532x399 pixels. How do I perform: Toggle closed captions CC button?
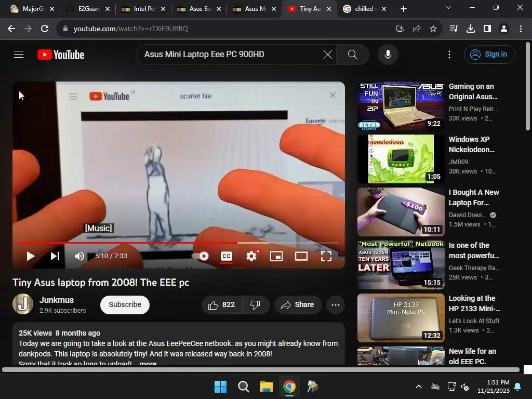(x=227, y=256)
